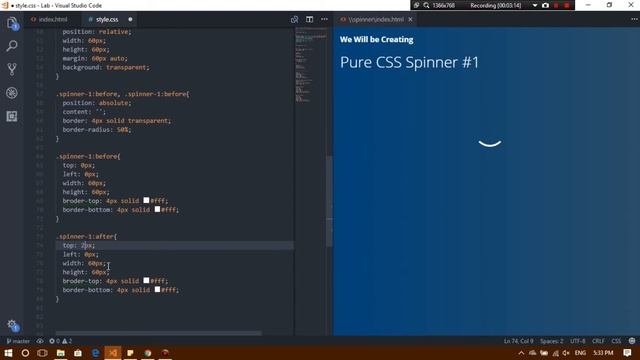
Task: Change the CRLF line ending setting
Action: (x=598, y=341)
